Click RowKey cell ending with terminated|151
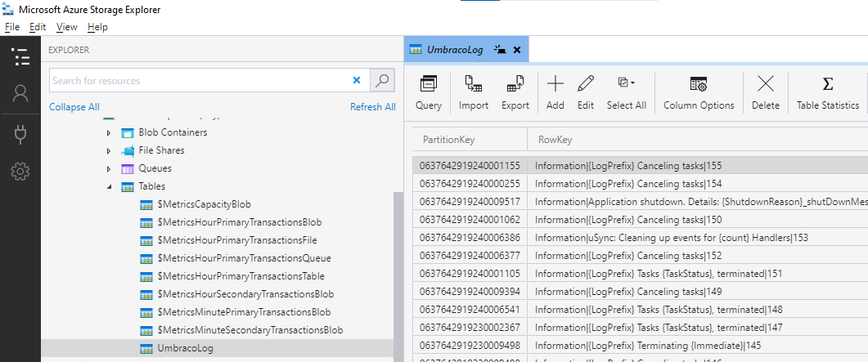Viewport: 868px width, 362px height. [x=698, y=274]
